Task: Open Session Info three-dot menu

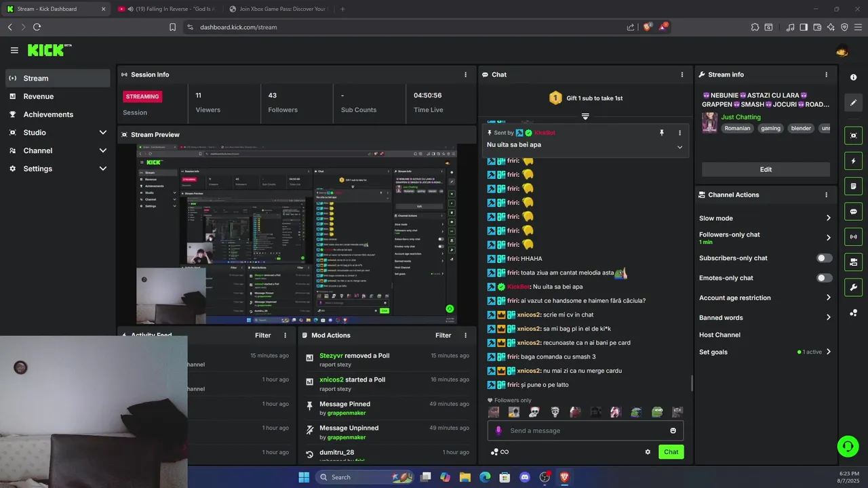Action: (465, 75)
